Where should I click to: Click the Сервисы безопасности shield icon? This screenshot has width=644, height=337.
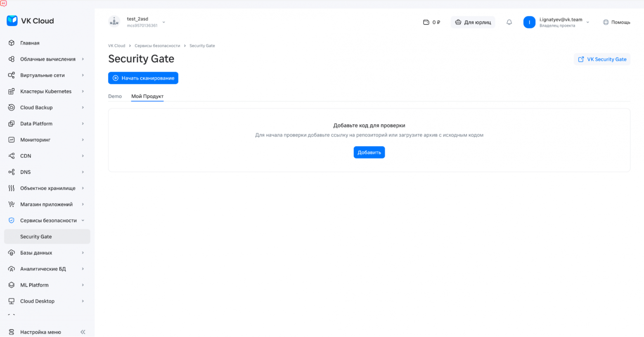[12, 220]
